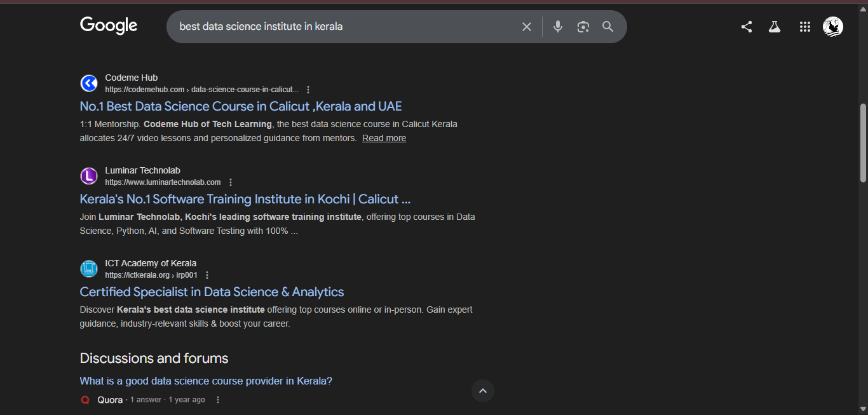Open Google account profile avatar
Image resolution: width=868 pixels, height=415 pixels.
pos(832,27)
